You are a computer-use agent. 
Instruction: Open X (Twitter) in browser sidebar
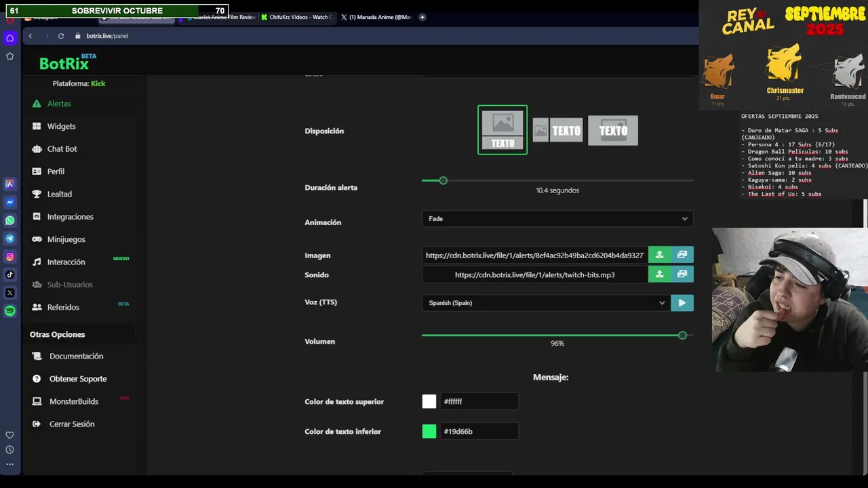pos(9,293)
